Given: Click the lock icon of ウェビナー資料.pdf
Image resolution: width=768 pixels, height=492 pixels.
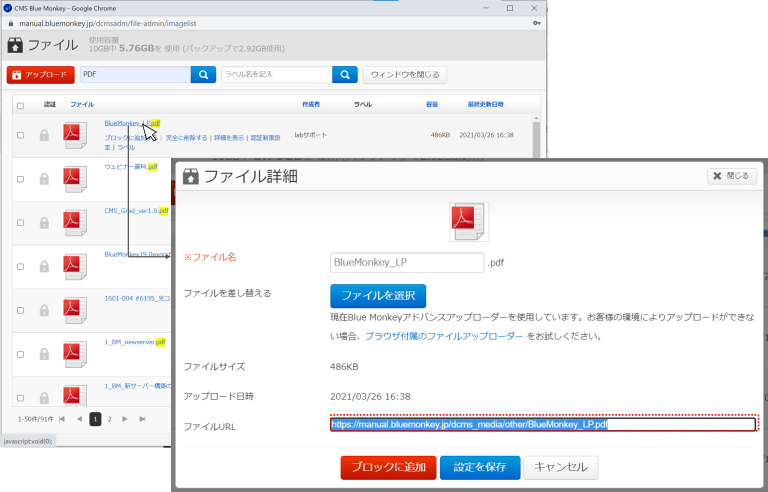Looking at the screenshot, I should point(44,179).
